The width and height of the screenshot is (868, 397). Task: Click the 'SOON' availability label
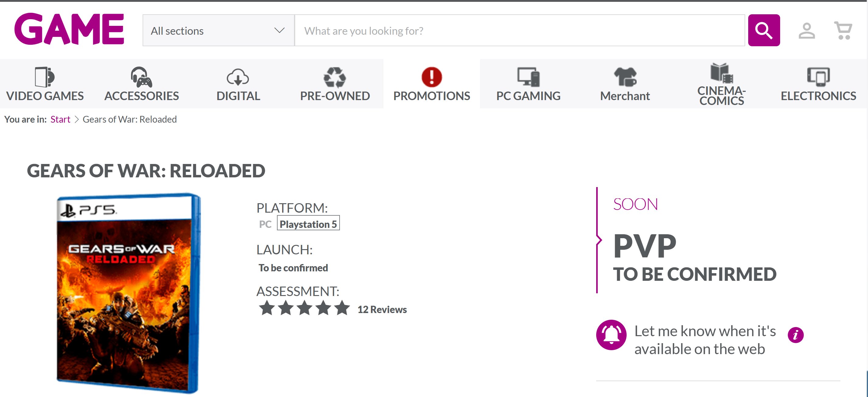[635, 204]
